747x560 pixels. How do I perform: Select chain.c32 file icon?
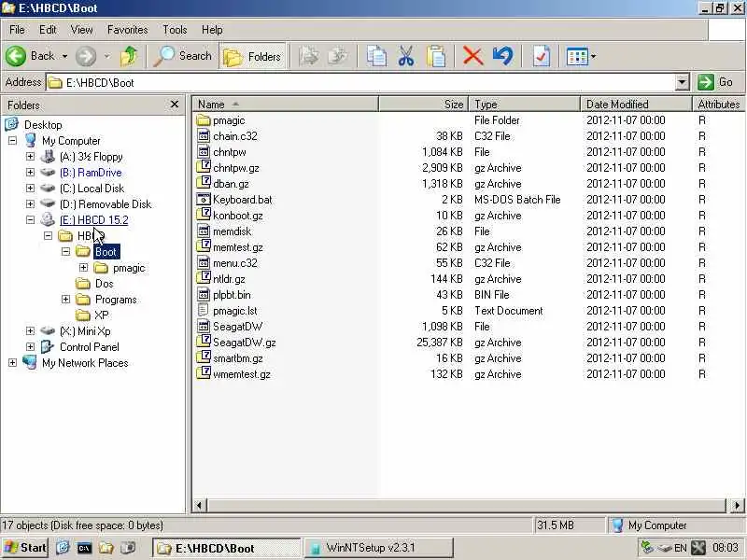204,136
